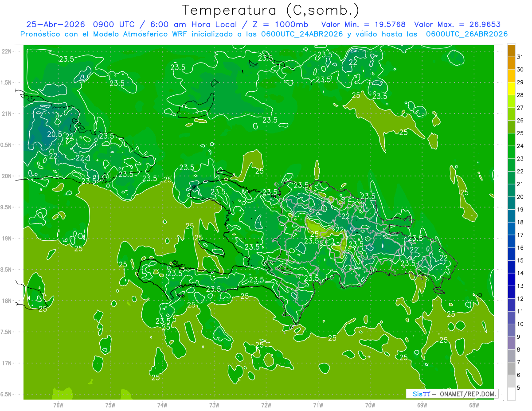Click the 72W longitude axis label
Image resolution: width=532 pixels, height=411 pixels.
(x=266, y=405)
